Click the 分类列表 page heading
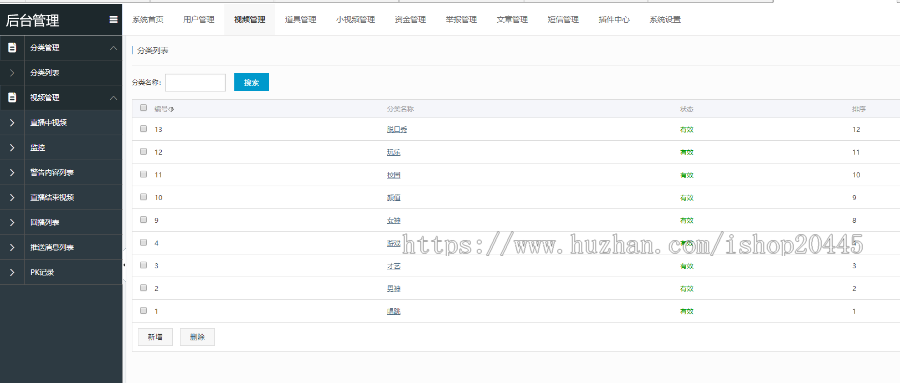Screen dimensions: 900x383 tap(152, 51)
